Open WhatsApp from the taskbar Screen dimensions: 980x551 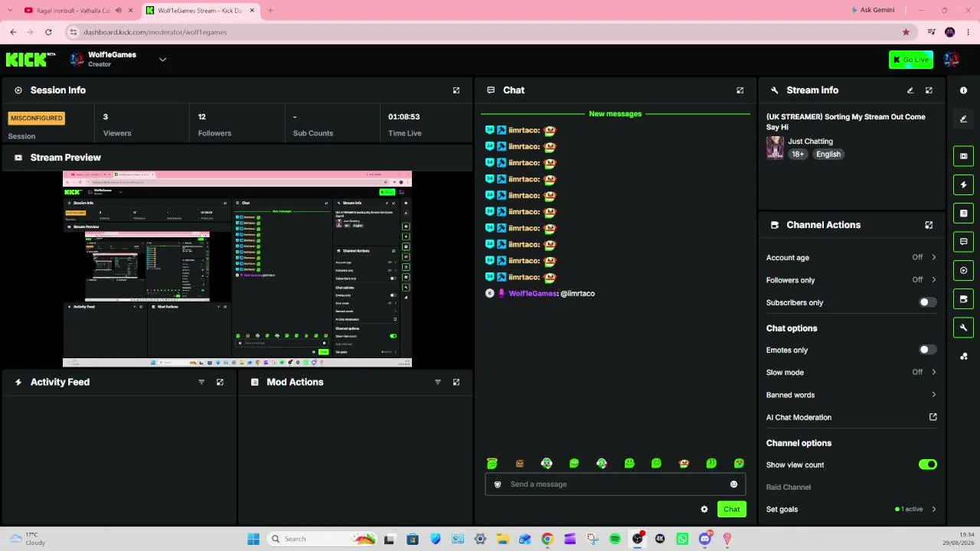tap(682, 540)
